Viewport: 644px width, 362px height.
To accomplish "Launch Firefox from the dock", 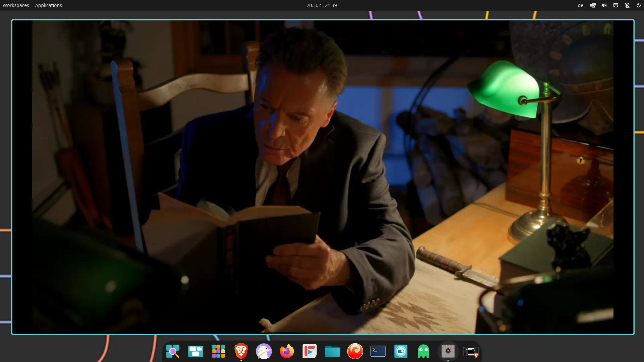I will pos(287,351).
